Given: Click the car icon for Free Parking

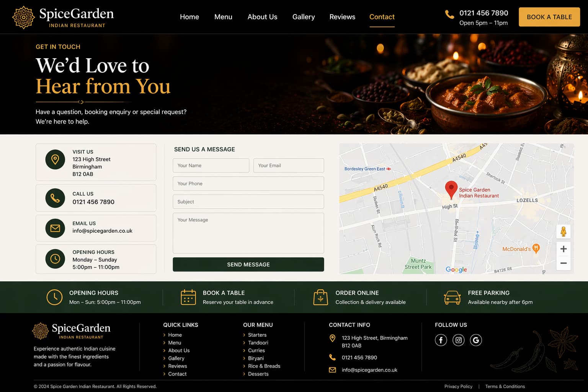Looking at the screenshot, I should coord(452,297).
